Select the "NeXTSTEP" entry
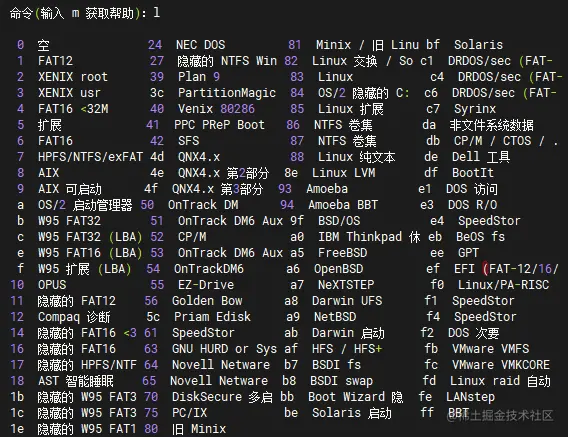 click(346, 285)
